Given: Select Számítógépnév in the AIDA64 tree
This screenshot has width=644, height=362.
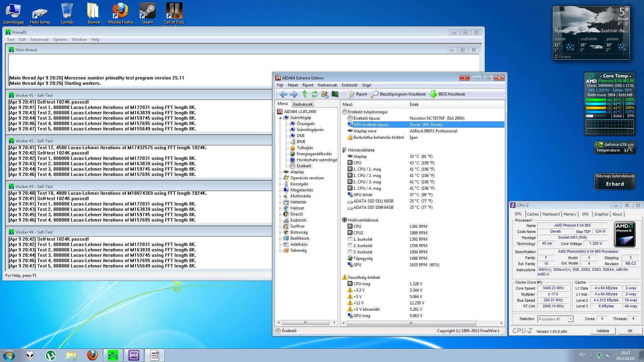Looking at the screenshot, I should coord(310,130).
